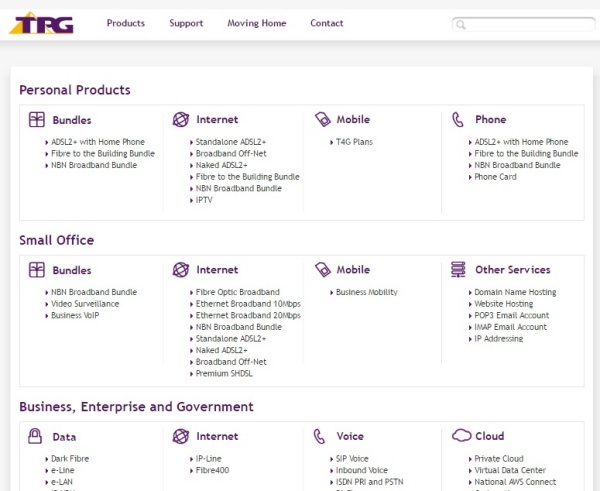Open IP-Line link
Viewport: 600px width, 491px height.
tap(209, 459)
